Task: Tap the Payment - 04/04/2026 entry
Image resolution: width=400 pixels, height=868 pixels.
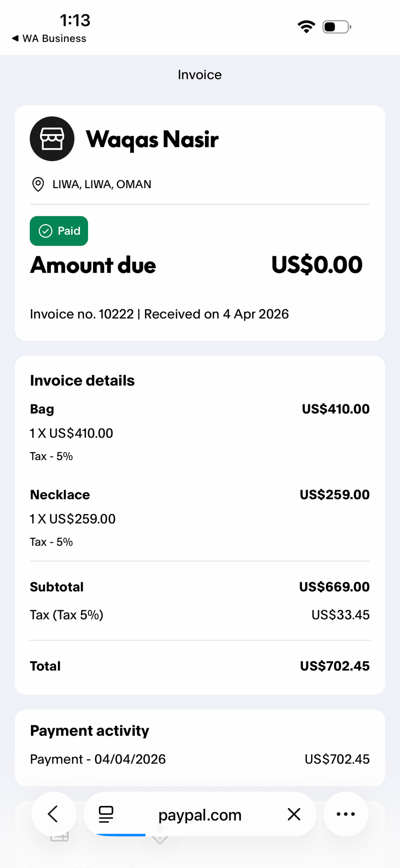Action: [200, 759]
